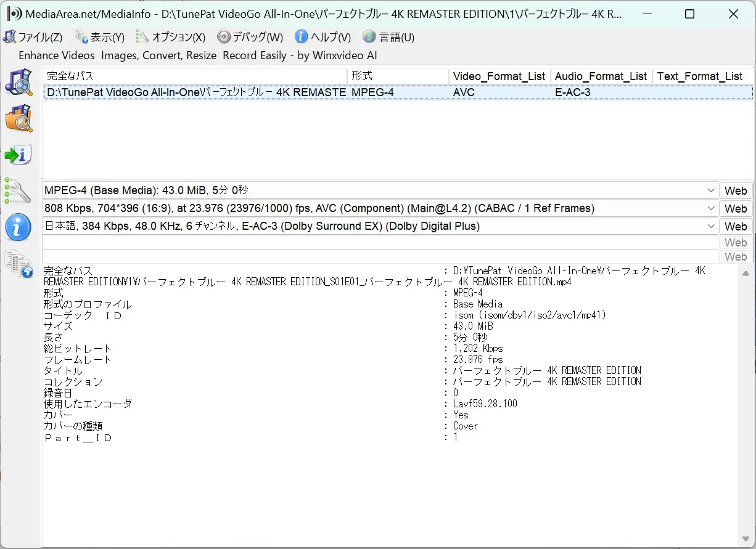The width and height of the screenshot is (756, 549).
Task: Open the ファイル(Z) menu
Action: pos(33,37)
